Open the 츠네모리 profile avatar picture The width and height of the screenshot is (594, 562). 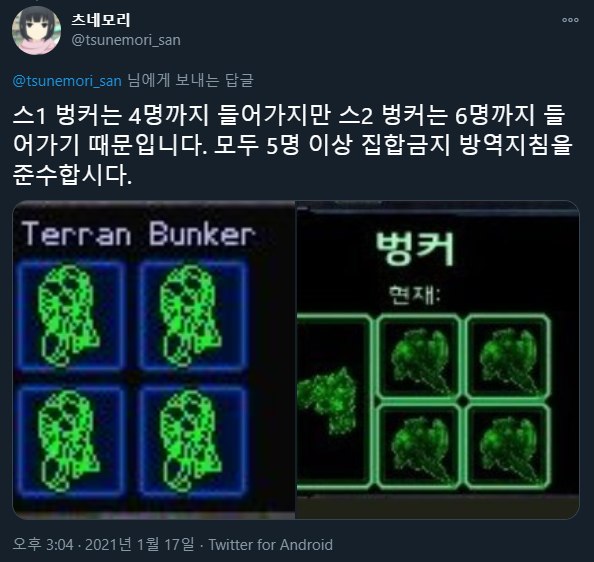(x=36, y=30)
